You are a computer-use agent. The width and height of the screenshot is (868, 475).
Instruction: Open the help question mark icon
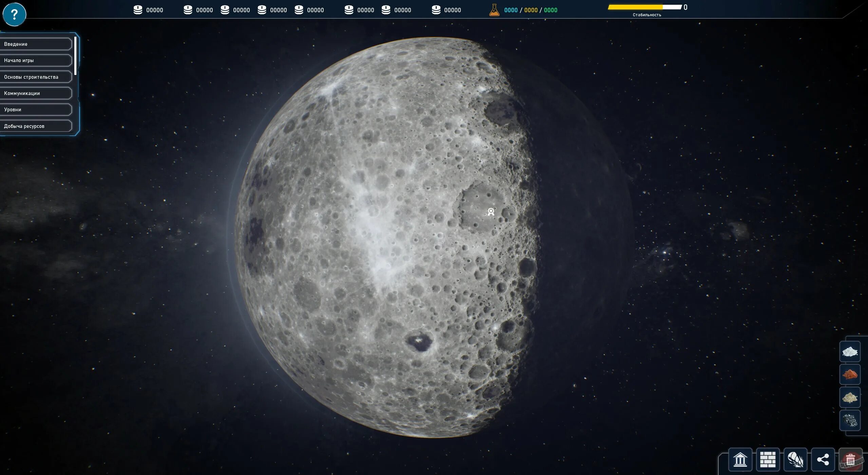[x=14, y=14]
